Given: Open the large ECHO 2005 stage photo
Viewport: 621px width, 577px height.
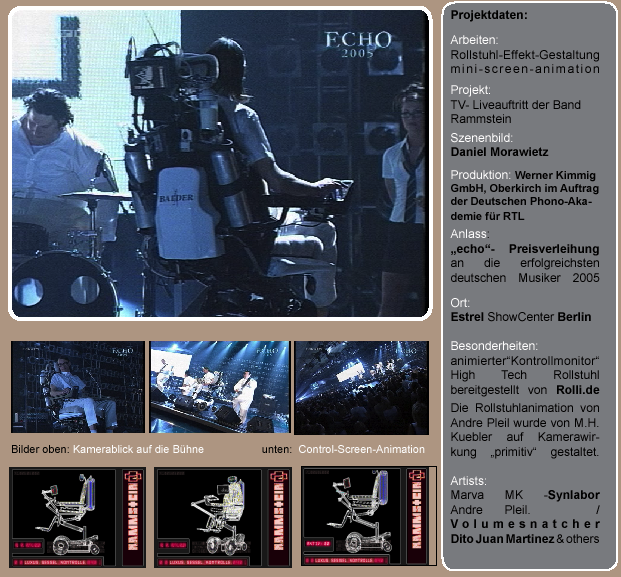Looking at the screenshot, I should coord(220,163).
